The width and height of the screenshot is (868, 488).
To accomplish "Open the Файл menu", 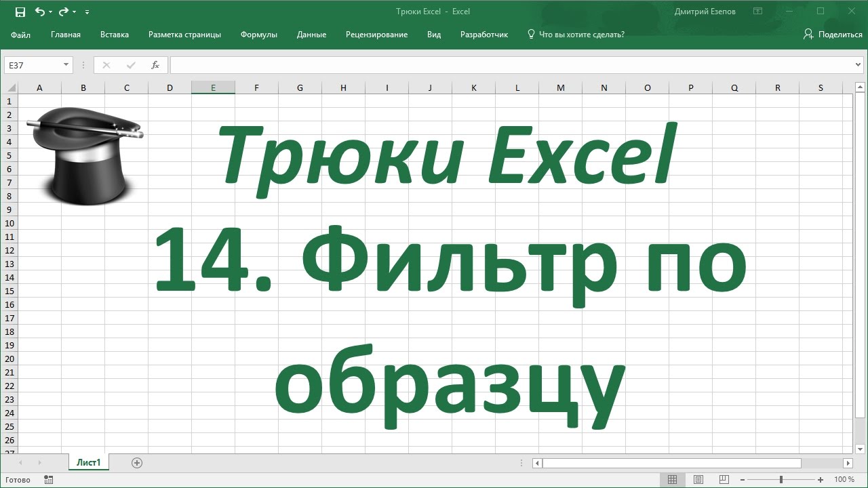I will pyautogui.click(x=20, y=35).
